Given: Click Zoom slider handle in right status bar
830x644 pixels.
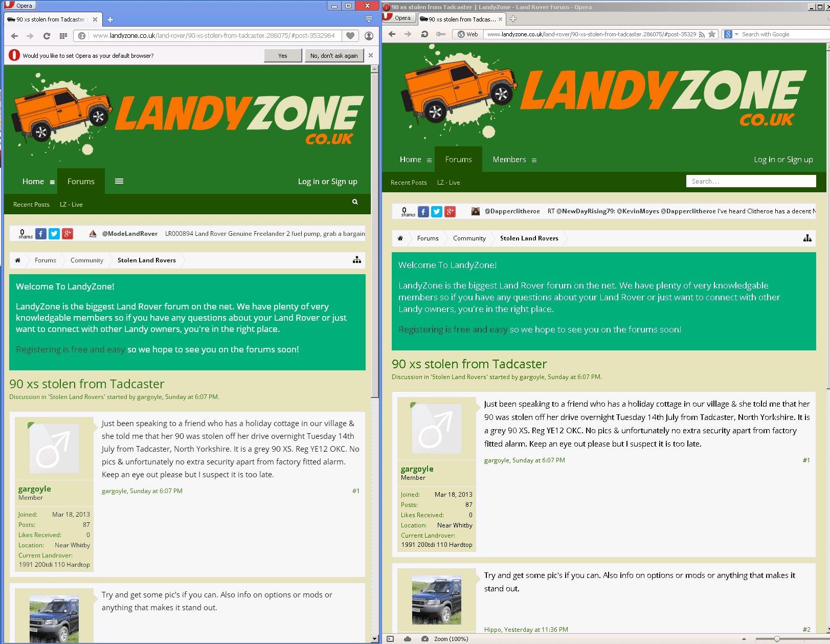Looking at the screenshot, I should click(777, 639).
